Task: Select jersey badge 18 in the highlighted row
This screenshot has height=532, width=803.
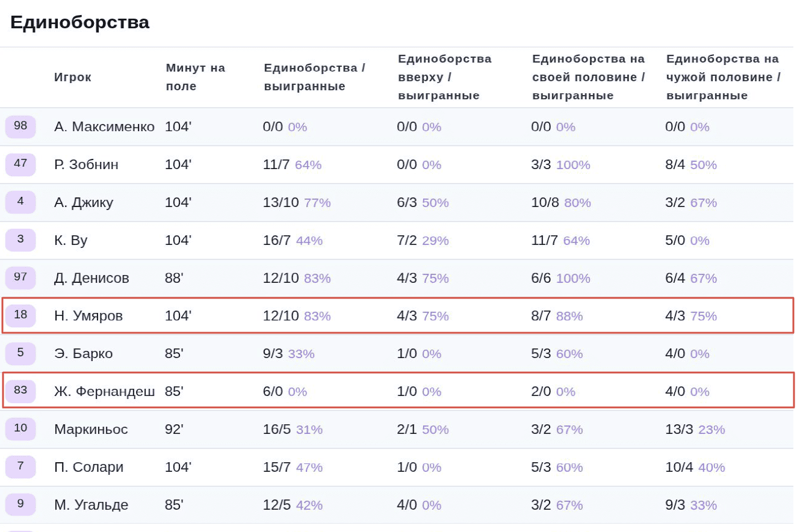Action: point(20,315)
